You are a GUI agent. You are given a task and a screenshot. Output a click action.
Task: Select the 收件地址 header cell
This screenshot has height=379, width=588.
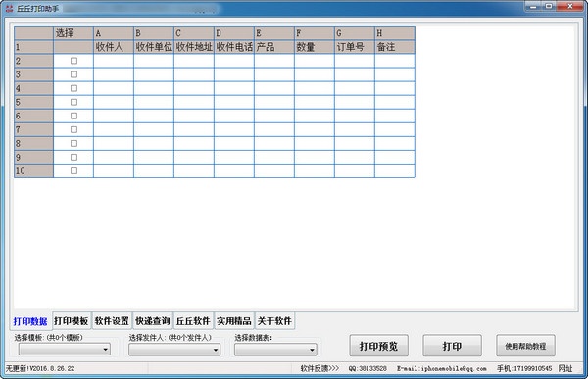click(194, 47)
